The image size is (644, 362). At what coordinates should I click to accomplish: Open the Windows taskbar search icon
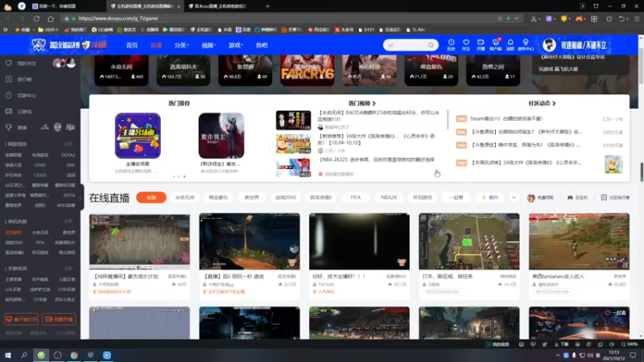pos(24,355)
